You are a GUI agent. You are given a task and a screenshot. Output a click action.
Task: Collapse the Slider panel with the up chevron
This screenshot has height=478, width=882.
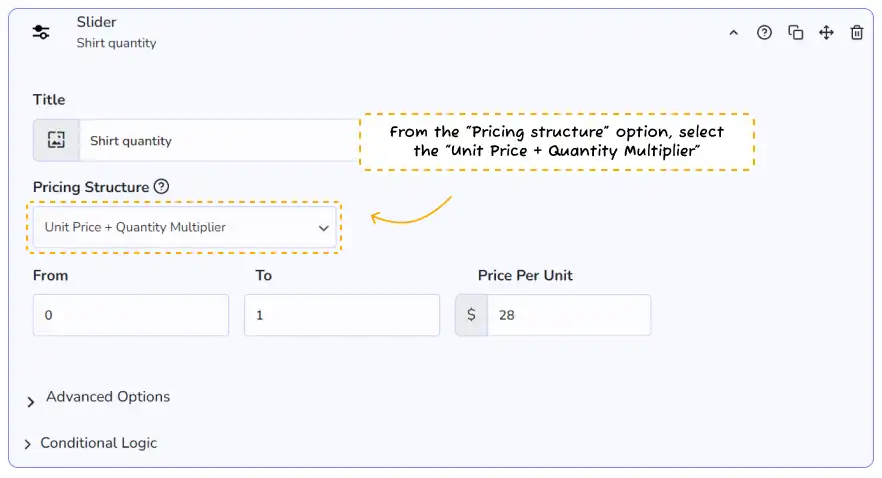click(733, 33)
